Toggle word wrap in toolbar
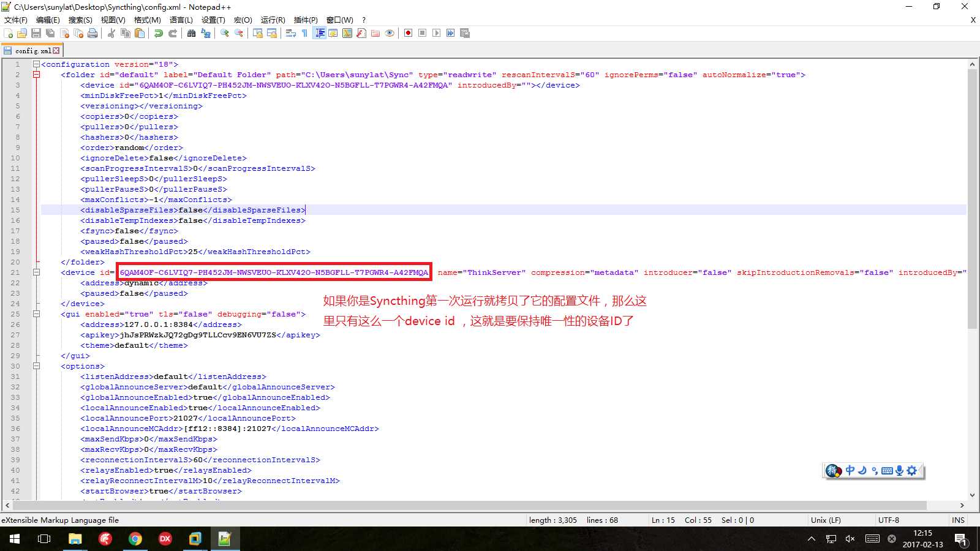The width and height of the screenshot is (980, 551). pos(291,33)
